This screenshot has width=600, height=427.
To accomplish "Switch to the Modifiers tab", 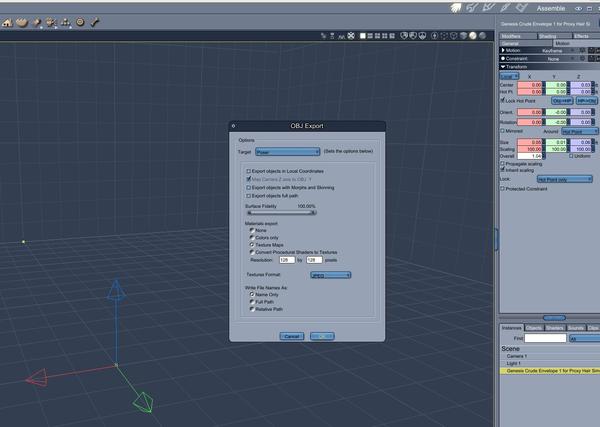I will pyautogui.click(x=518, y=36).
